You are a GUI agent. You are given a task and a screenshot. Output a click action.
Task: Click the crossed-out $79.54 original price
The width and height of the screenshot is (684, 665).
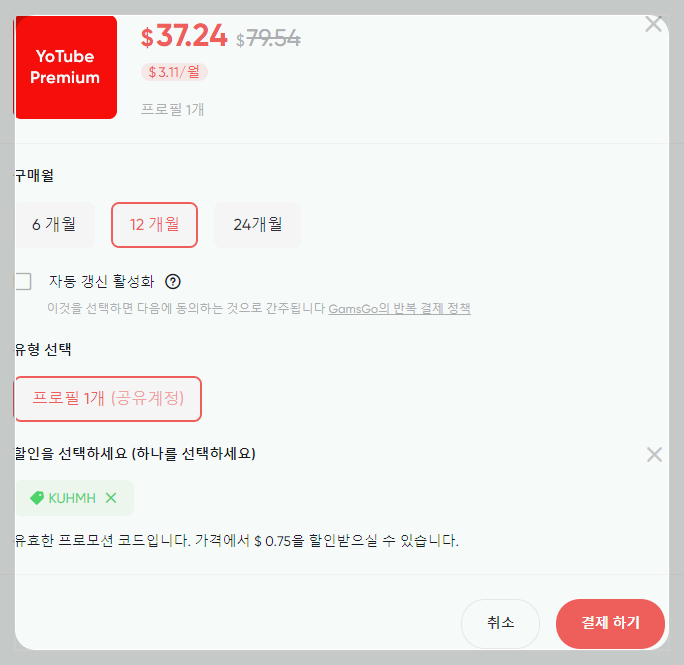pyautogui.click(x=268, y=38)
